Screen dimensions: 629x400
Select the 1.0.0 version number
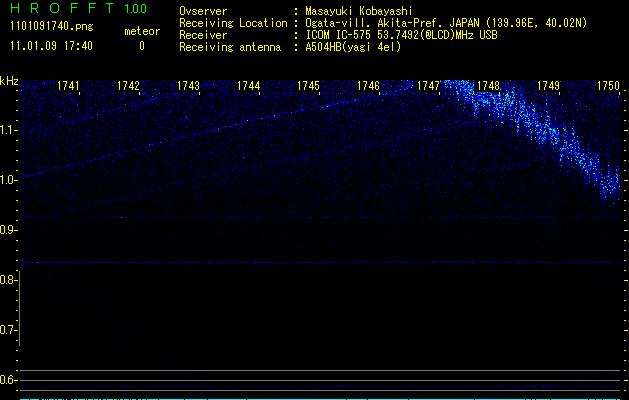coord(136,9)
